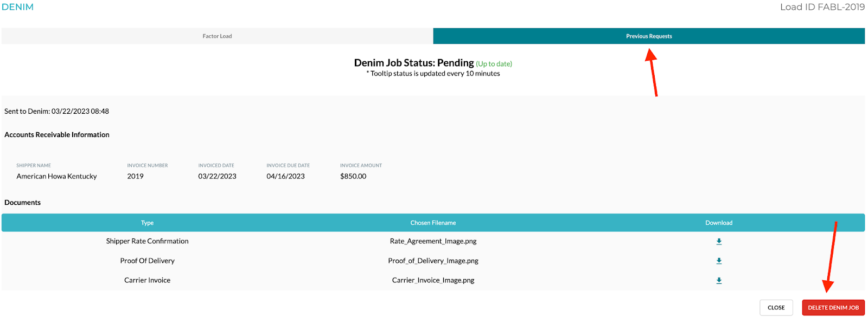Click the Type column header

point(148,223)
